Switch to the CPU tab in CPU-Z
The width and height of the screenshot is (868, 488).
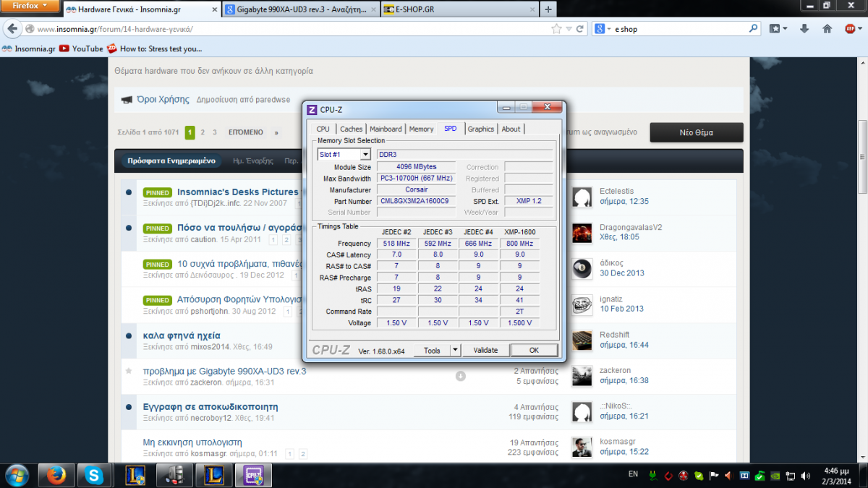tap(323, 129)
